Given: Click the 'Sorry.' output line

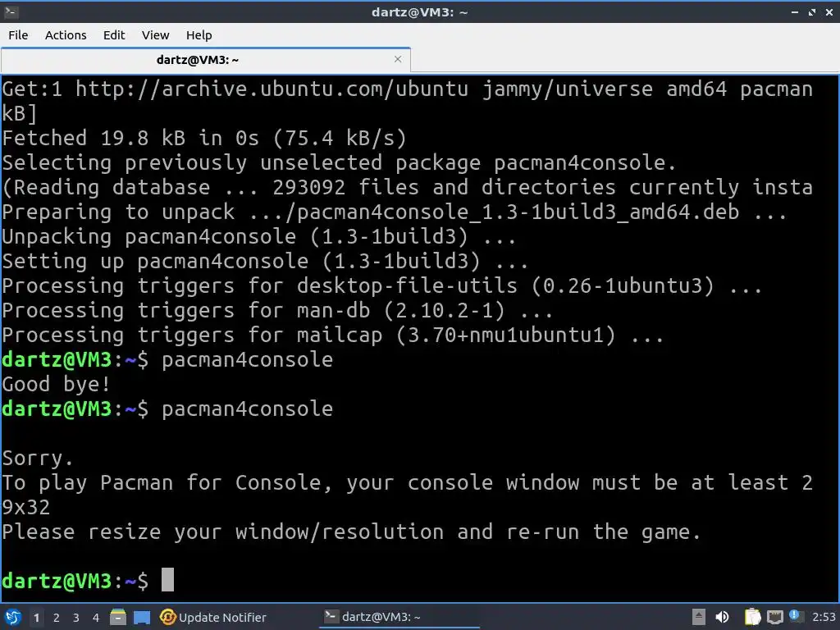Looking at the screenshot, I should point(38,458).
